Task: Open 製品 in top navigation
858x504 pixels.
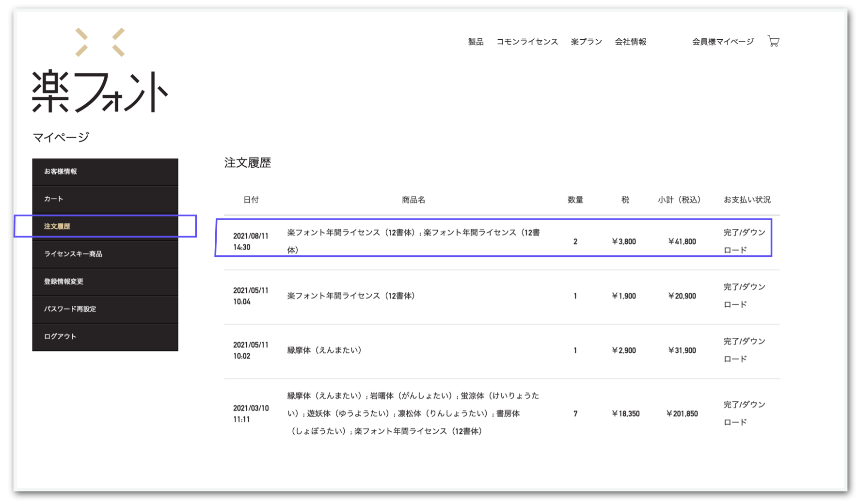Action: pyautogui.click(x=476, y=42)
